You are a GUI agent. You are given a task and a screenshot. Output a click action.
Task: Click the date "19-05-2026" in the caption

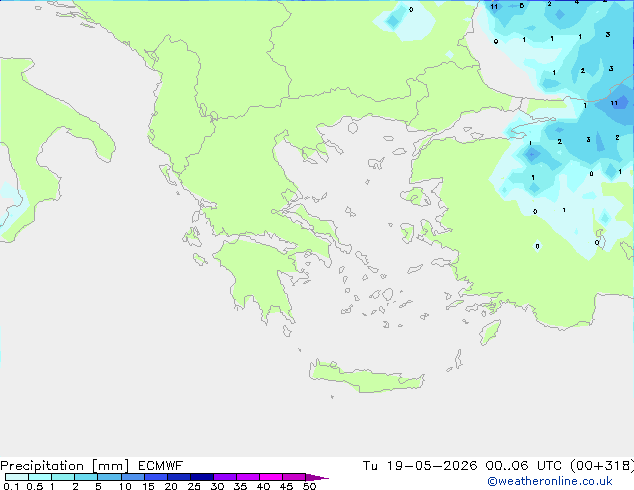[432, 466]
